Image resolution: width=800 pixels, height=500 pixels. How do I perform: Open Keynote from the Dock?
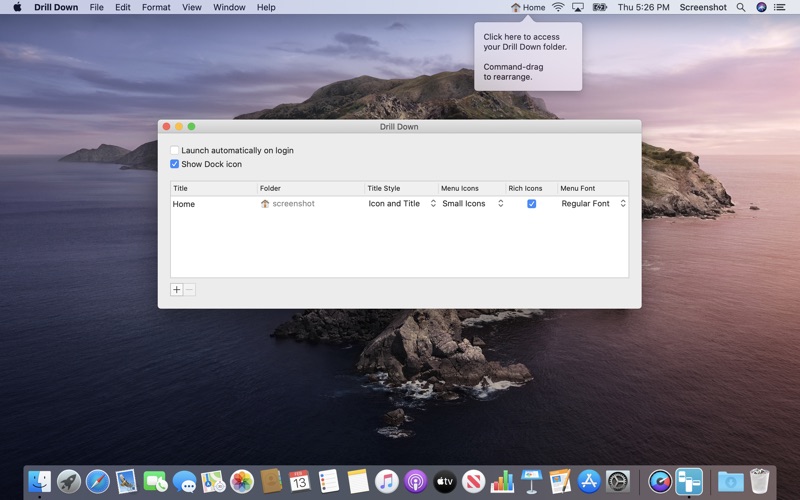tap(531, 481)
